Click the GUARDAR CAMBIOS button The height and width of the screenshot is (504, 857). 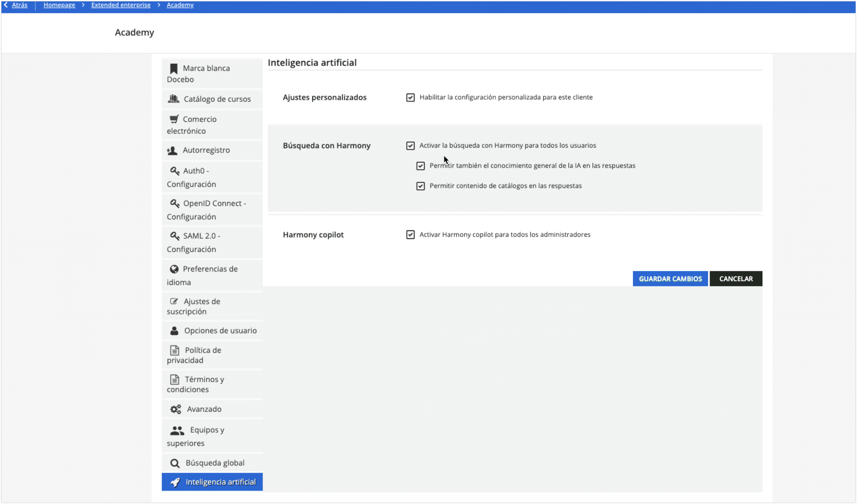(x=670, y=278)
